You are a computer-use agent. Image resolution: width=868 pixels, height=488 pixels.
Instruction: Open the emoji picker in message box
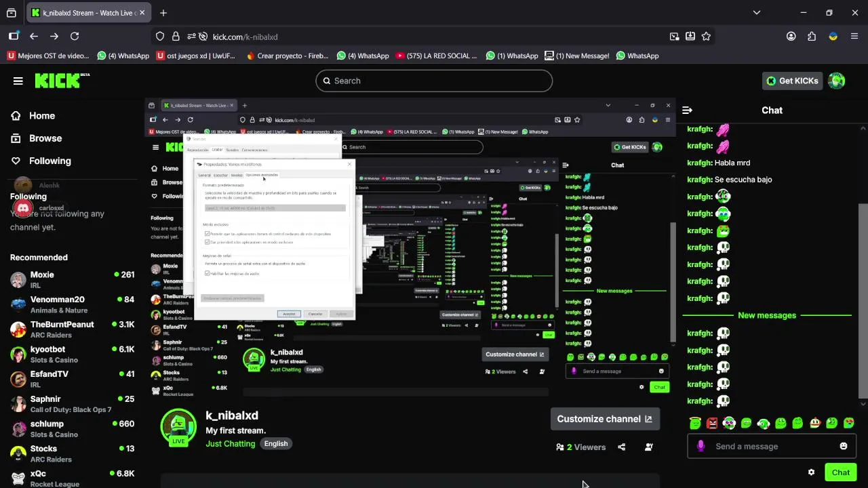click(x=844, y=446)
